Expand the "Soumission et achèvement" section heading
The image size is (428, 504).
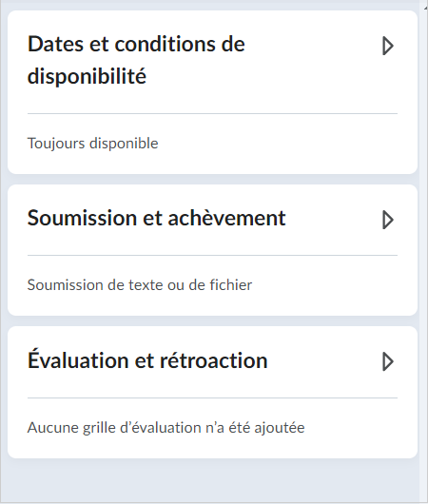pos(157,219)
